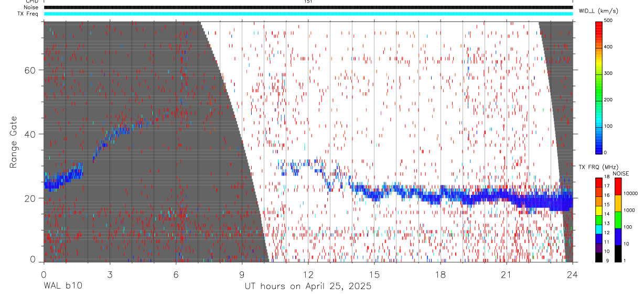This screenshot has width=644, height=297.
Task: Click the UT hours on April 25, 2025 title
Action: tap(308, 287)
